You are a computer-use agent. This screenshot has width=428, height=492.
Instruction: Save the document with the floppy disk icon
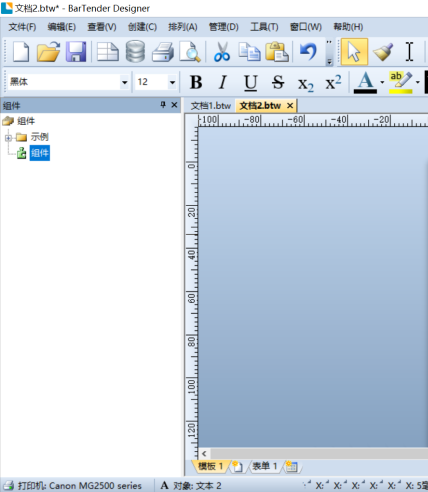(x=76, y=52)
